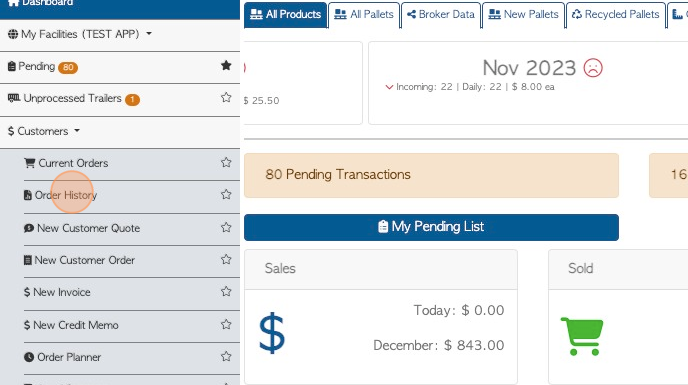Click the New Customer Quote chat icon
The image size is (688, 385).
[29, 228]
